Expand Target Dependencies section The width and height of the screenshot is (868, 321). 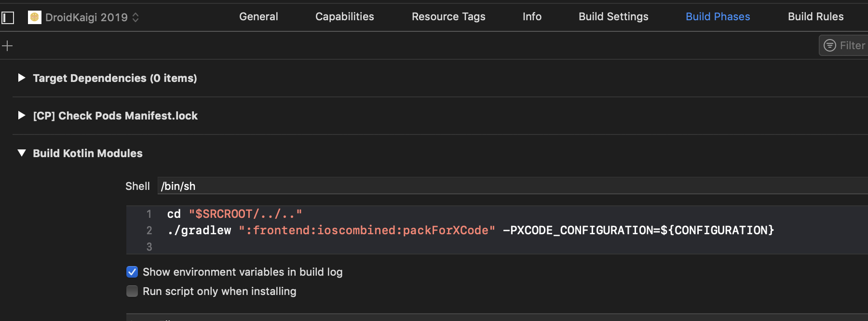[x=21, y=78]
